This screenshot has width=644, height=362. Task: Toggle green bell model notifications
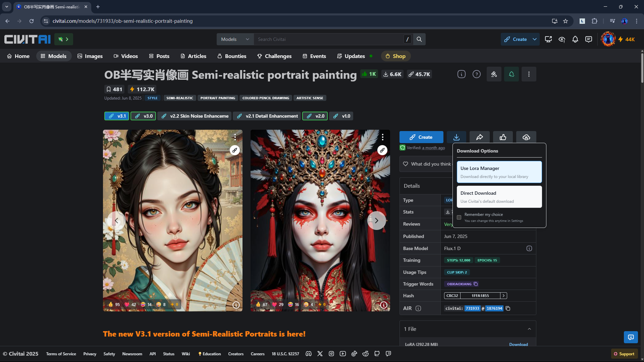click(x=512, y=74)
